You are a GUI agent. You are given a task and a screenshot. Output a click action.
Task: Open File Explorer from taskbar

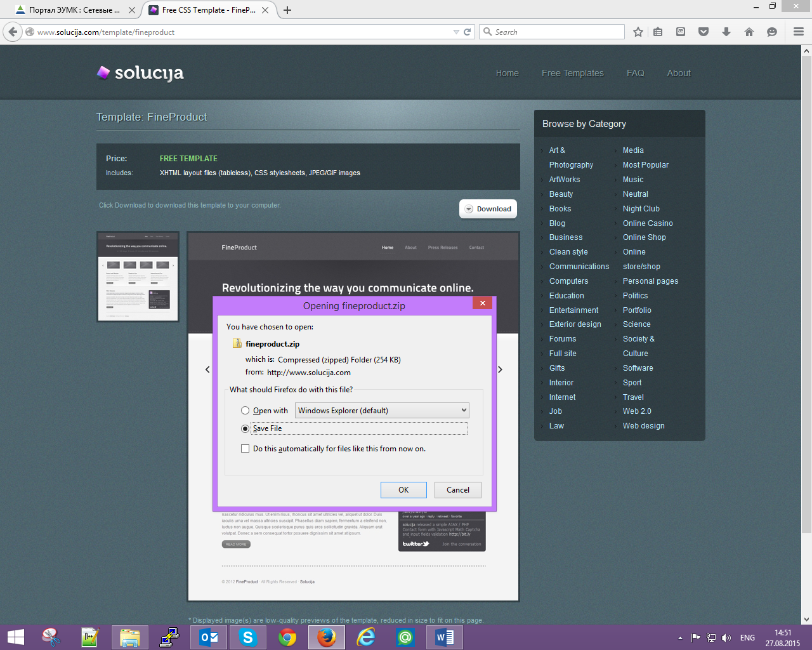click(x=130, y=637)
